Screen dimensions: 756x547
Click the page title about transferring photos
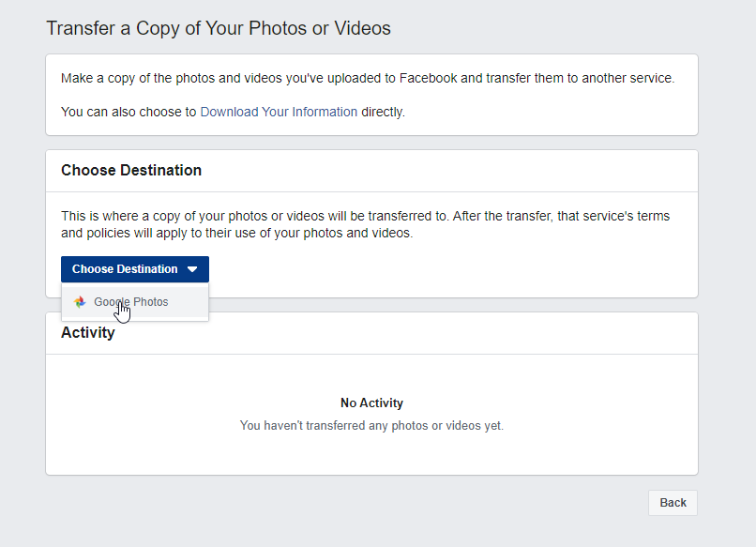click(219, 28)
